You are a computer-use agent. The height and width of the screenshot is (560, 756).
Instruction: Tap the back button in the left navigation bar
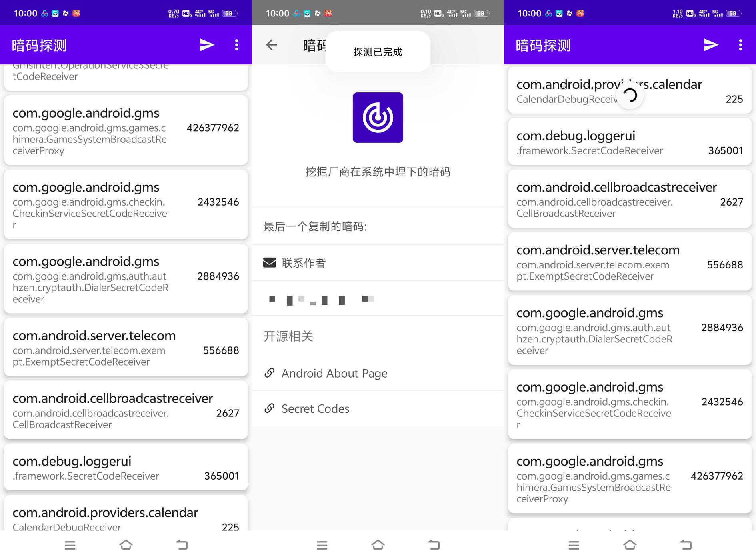tap(182, 545)
